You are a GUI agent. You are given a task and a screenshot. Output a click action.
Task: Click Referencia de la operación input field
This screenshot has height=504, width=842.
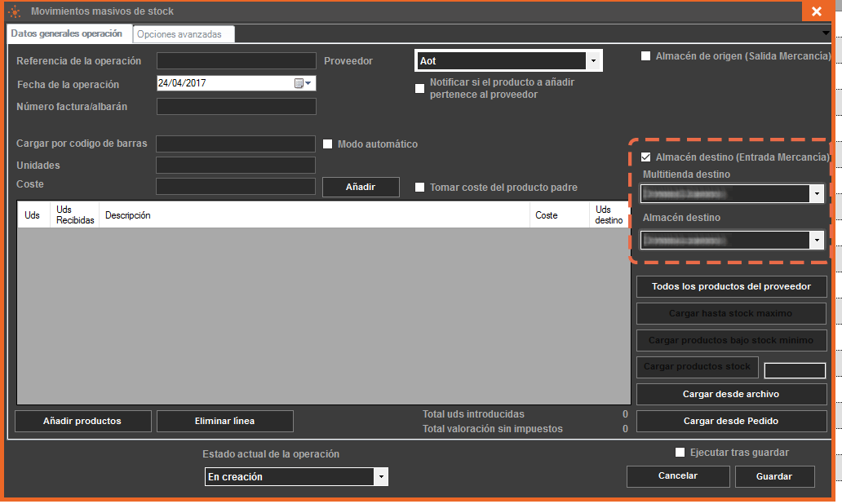tap(236, 61)
